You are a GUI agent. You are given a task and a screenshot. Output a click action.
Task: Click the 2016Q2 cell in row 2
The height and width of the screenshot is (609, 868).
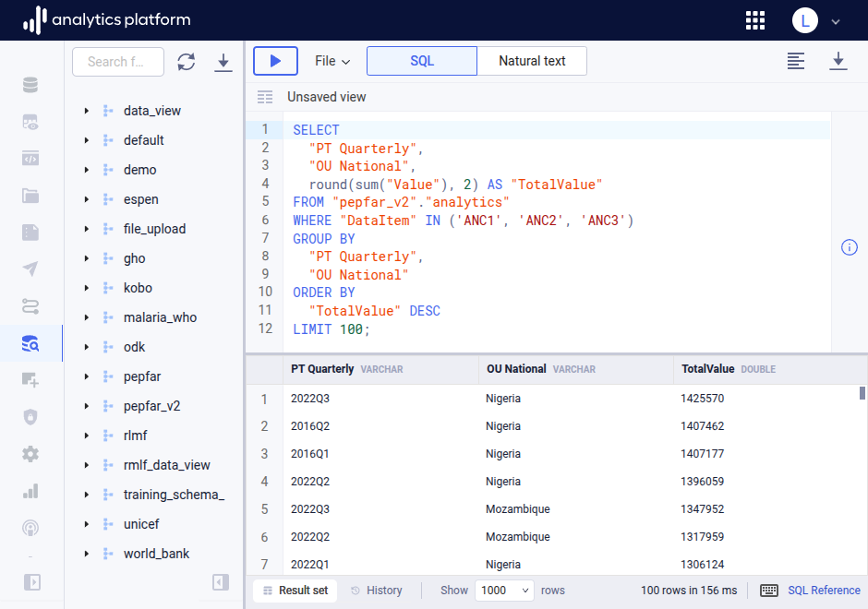click(310, 426)
